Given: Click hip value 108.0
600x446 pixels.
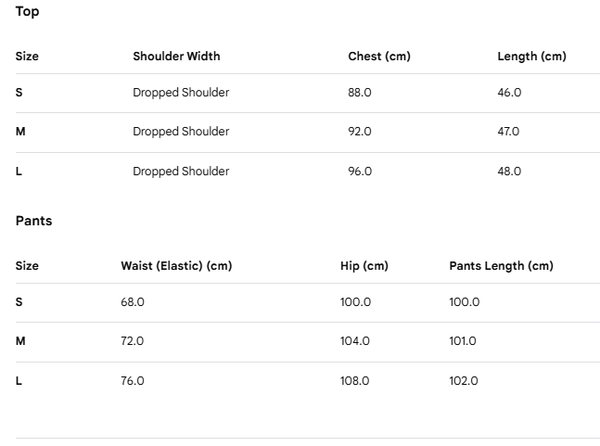Looking at the screenshot, I should pyautogui.click(x=355, y=381).
